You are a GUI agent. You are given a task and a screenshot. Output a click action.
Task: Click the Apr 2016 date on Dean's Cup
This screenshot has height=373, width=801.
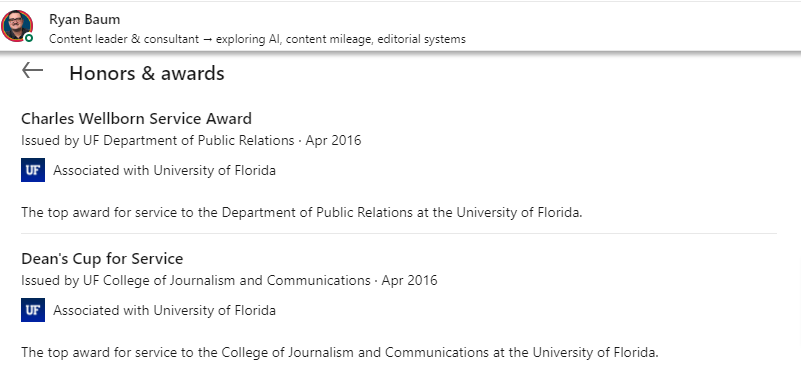[x=410, y=280]
